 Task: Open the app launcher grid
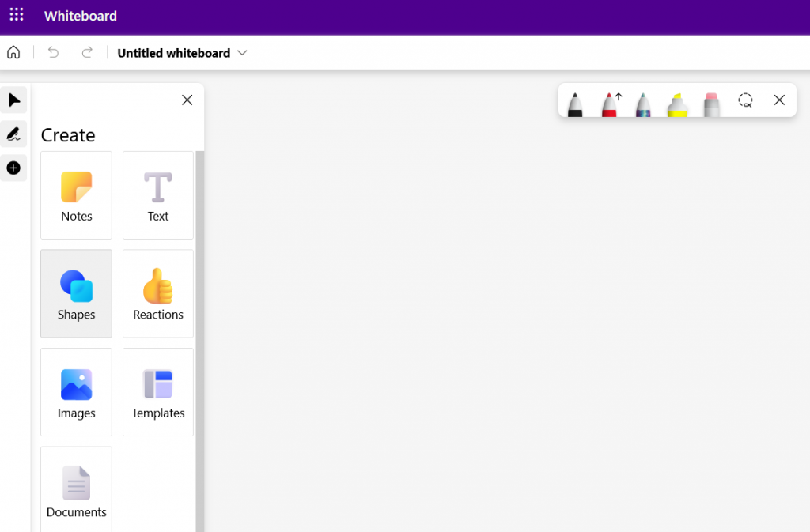(x=17, y=16)
